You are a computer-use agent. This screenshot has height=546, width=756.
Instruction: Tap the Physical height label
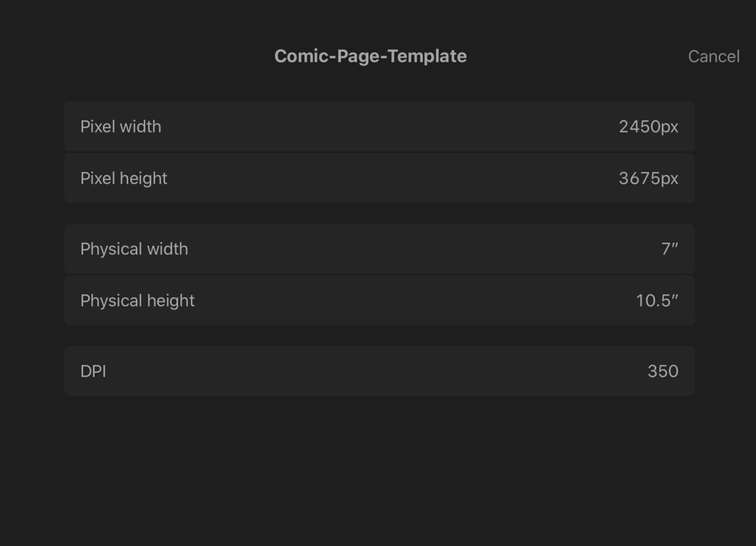[137, 301]
